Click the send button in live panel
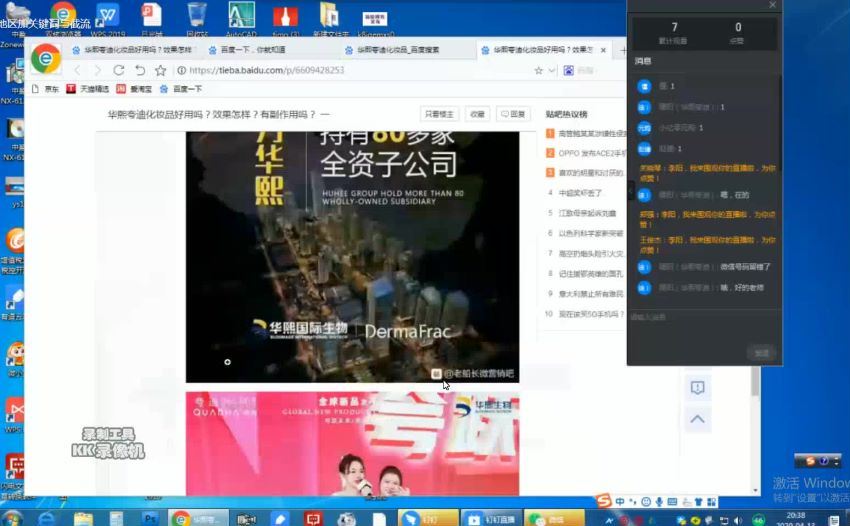 (x=761, y=353)
